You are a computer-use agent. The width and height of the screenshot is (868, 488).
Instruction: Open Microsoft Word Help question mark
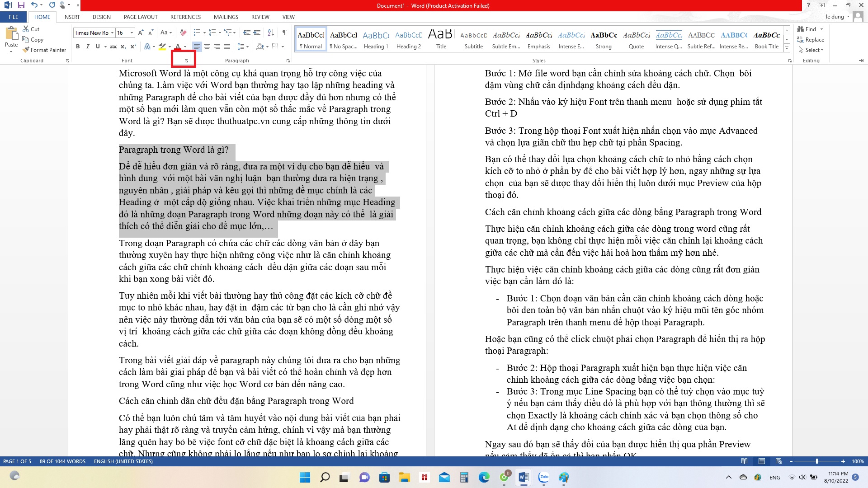(x=808, y=5)
